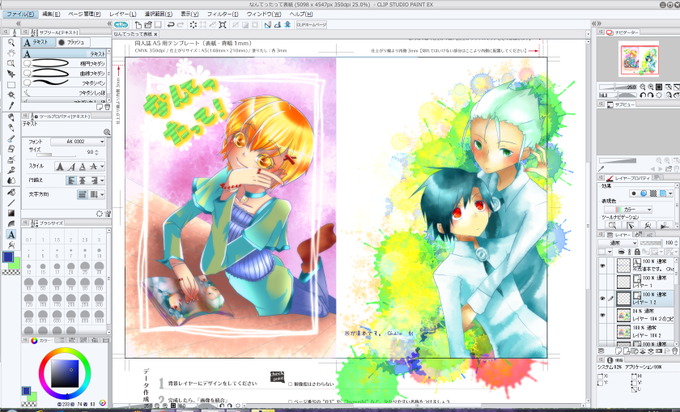Apply Border effect in Layer Property
This screenshot has width=680, height=412.
tap(634, 193)
